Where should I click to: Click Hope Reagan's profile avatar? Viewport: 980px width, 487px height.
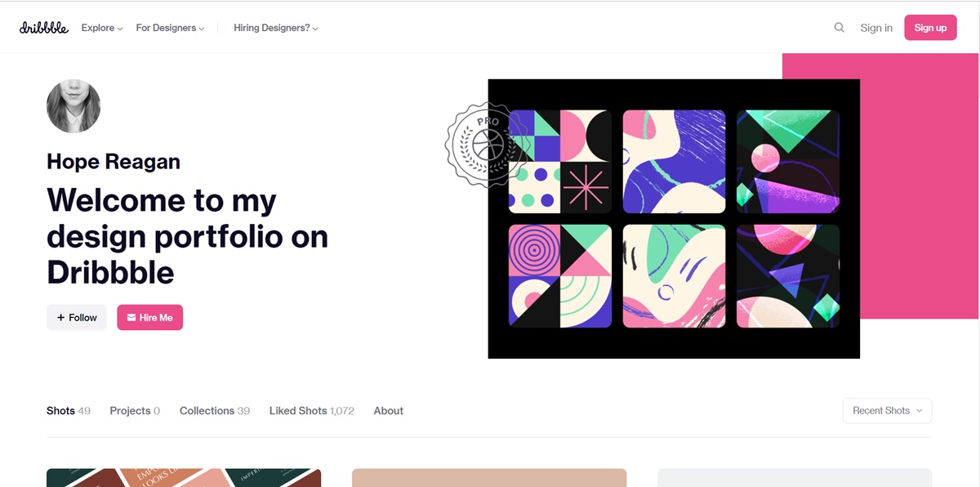[73, 106]
